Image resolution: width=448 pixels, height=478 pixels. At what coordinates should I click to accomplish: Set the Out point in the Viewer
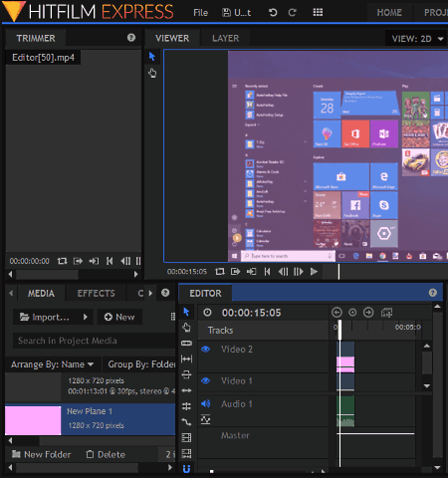click(251, 272)
